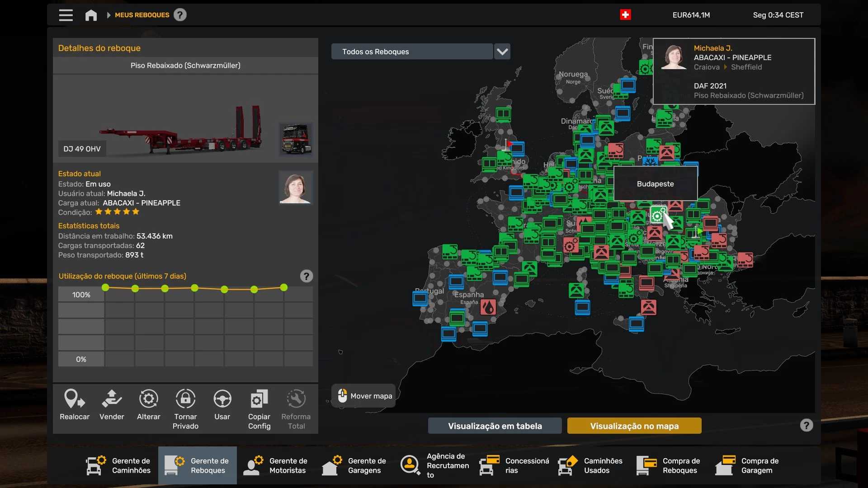Click the last point on utilization graph
The height and width of the screenshot is (488, 868).
click(x=283, y=287)
